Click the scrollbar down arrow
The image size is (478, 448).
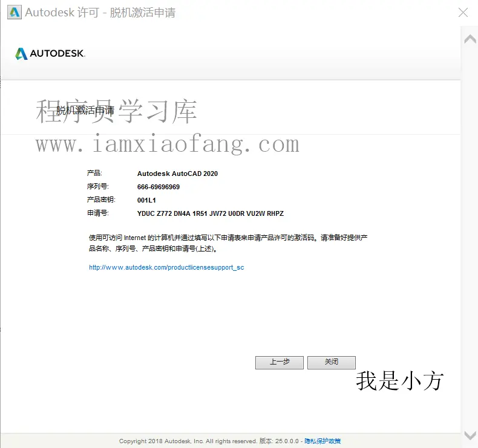click(x=470, y=435)
